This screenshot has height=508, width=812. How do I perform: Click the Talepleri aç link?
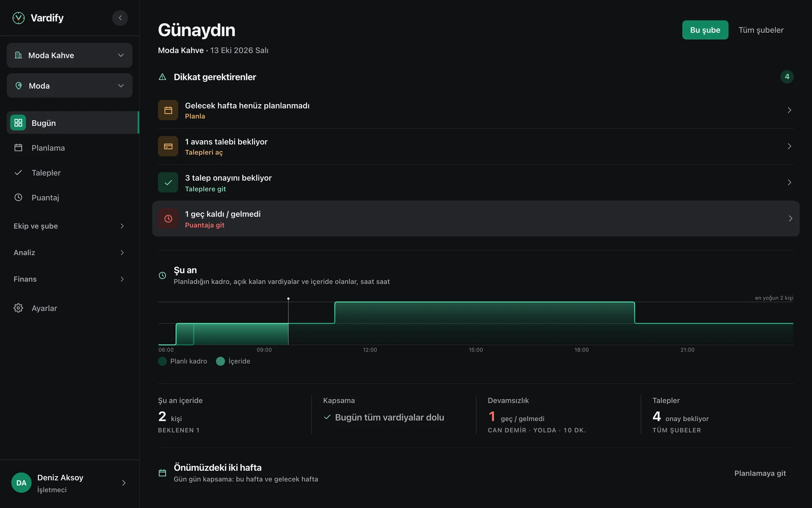coord(204,152)
